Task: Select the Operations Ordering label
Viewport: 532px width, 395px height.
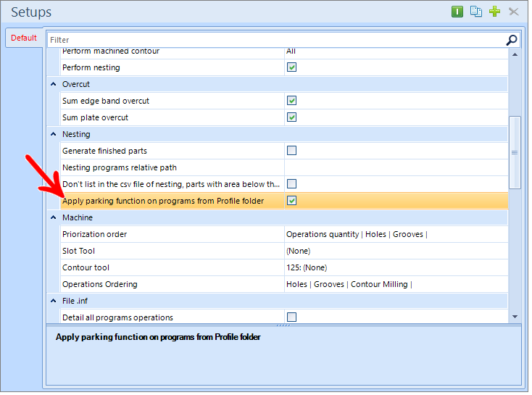Action: click(101, 286)
